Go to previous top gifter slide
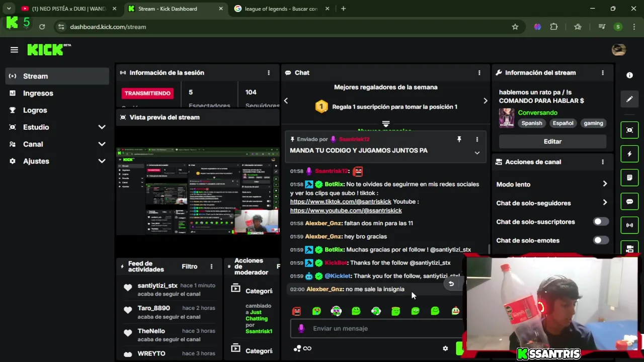The width and height of the screenshot is (644, 362). pos(286,101)
